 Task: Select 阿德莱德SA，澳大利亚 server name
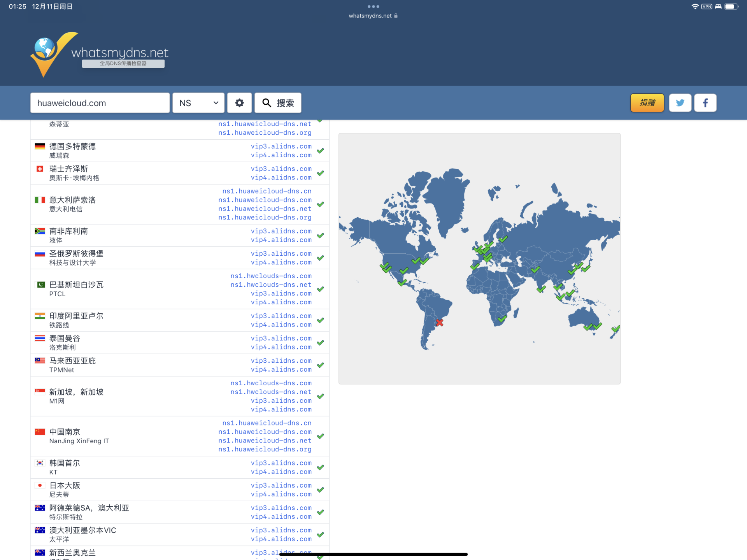coord(89,508)
